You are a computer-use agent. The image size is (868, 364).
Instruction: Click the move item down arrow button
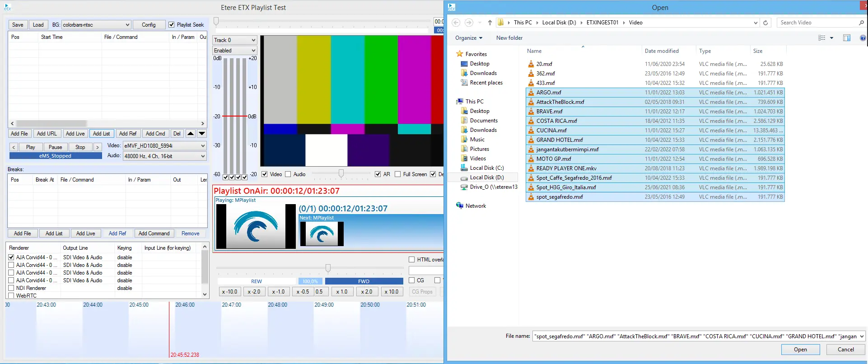tap(202, 134)
